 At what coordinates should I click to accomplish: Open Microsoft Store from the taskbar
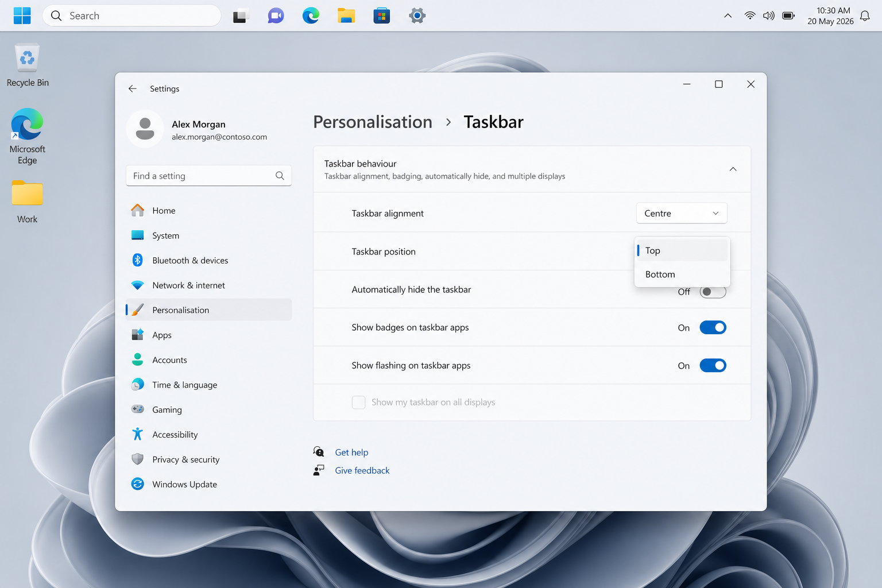(382, 16)
